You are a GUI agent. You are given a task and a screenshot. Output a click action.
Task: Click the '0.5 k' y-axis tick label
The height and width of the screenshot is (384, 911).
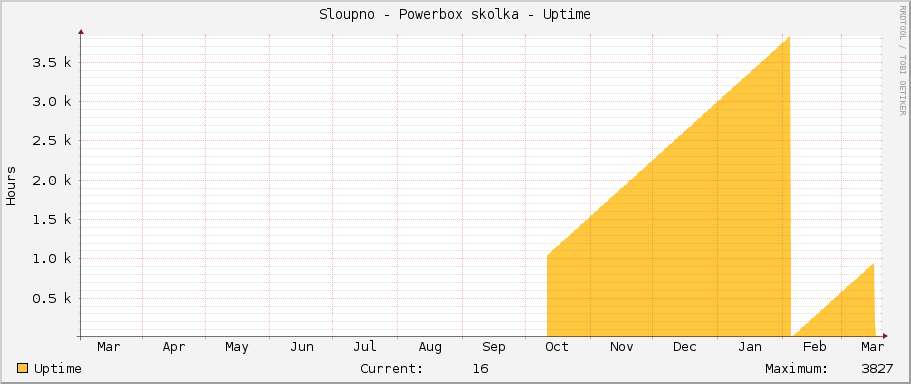click(x=52, y=298)
